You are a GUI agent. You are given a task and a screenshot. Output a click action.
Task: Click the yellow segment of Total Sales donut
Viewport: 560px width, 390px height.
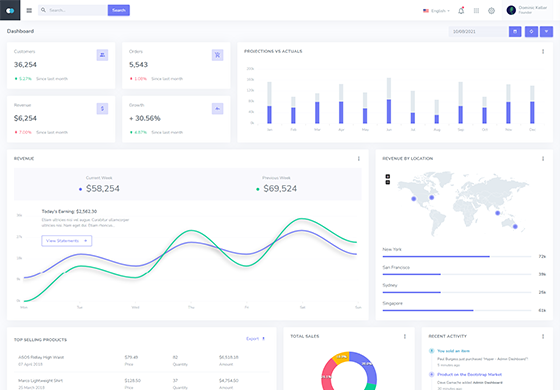click(341, 357)
